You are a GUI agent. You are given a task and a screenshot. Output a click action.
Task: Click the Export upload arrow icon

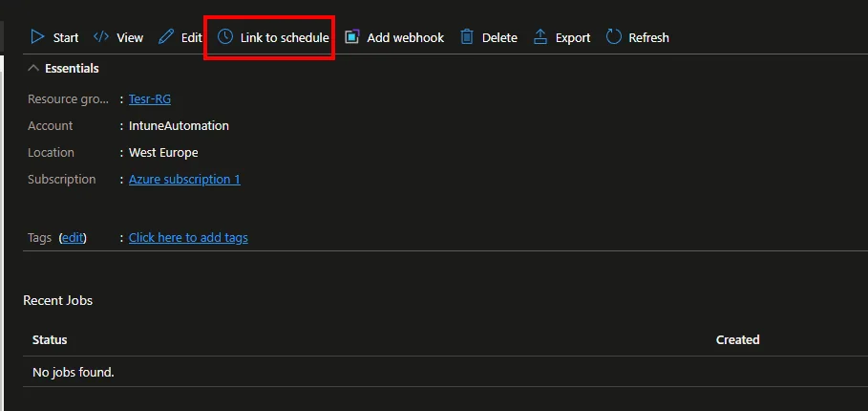click(x=540, y=37)
